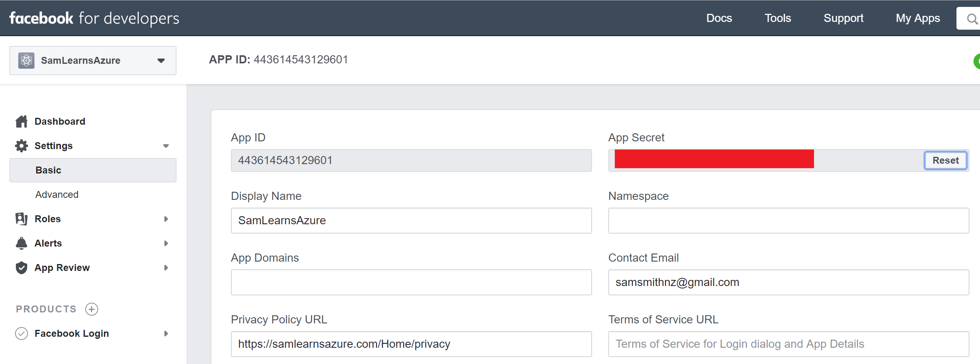This screenshot has height=364, width=980.
Task: Click the Facebook Login checkmark icon
Action: [x=22, y=334]
